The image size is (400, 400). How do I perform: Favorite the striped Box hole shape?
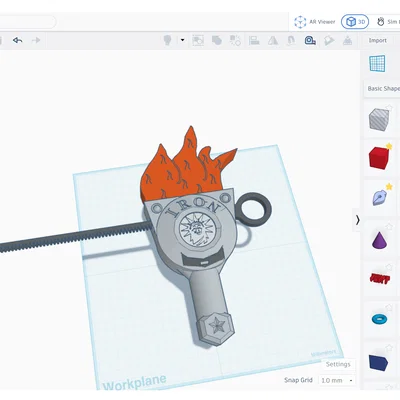[x=389, y=108]
